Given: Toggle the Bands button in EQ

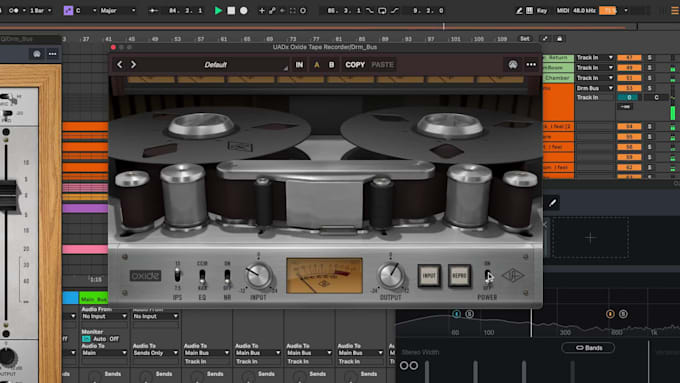Looking at the screenshot, I should 588,347.
